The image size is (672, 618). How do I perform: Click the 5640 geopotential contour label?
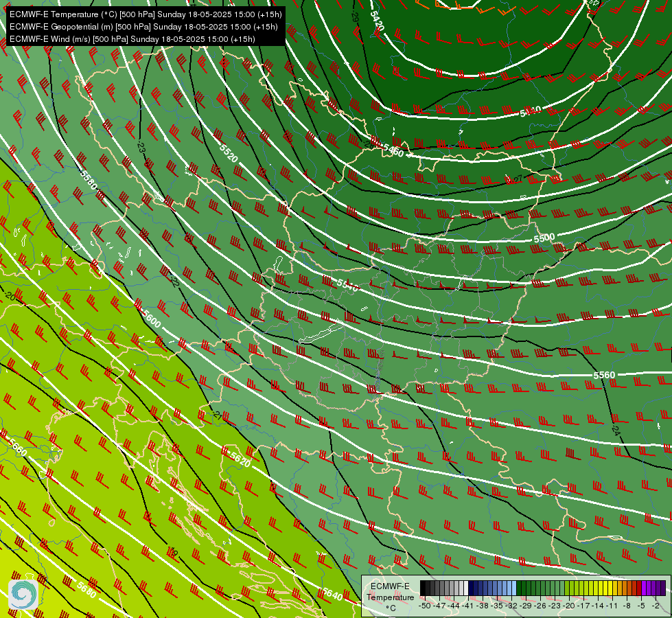pyautogui.click(x=333, y=594)
